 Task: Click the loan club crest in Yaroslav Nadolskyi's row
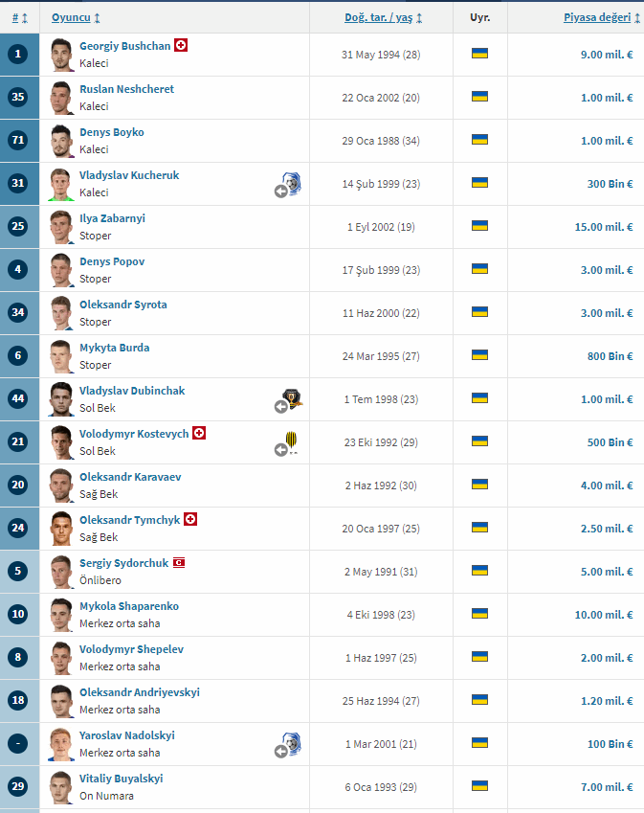[x=292, y=745]
